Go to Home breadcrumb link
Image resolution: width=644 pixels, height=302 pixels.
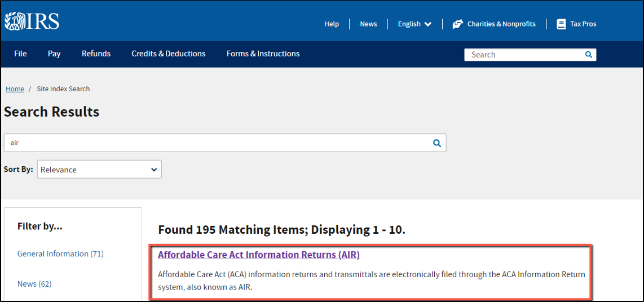[x=15, y=88]
